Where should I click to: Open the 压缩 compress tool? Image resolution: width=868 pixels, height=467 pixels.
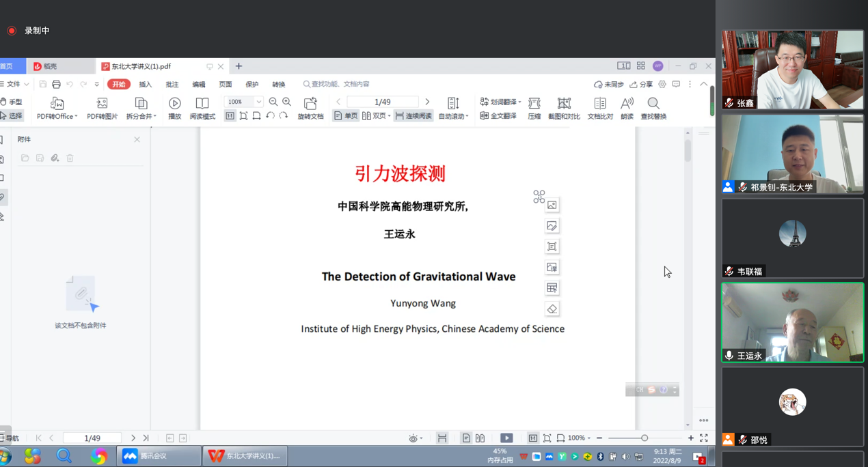(x=534, y=104)
